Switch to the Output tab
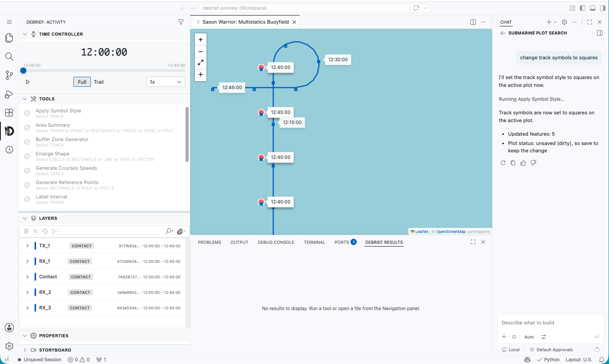Screen dimensions: 609x364 (x=239, y=242)
